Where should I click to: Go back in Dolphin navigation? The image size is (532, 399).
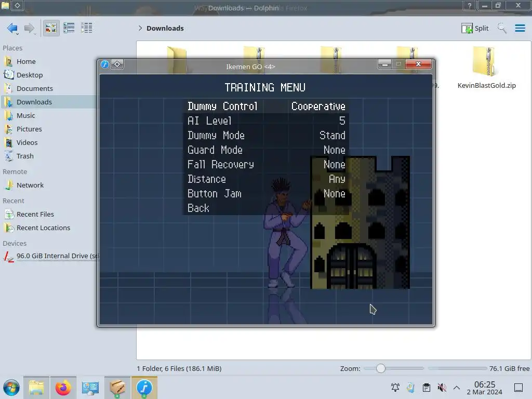(x=12, y=28)
